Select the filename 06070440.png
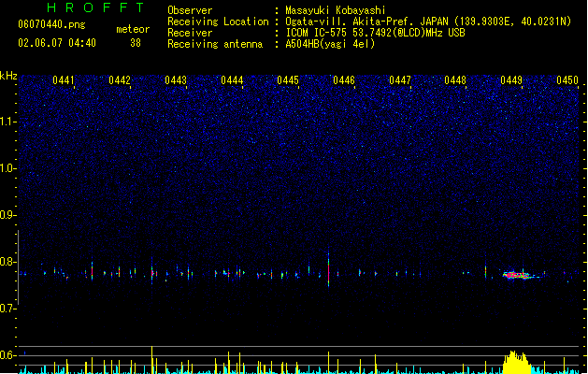588x374 pixels. coord(51,24)
